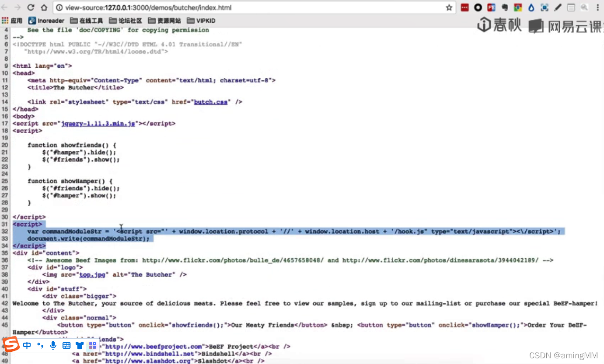Click the <div id="stuff"> line
This screenshot has width=604, height=364.
[x=57, y=289]
